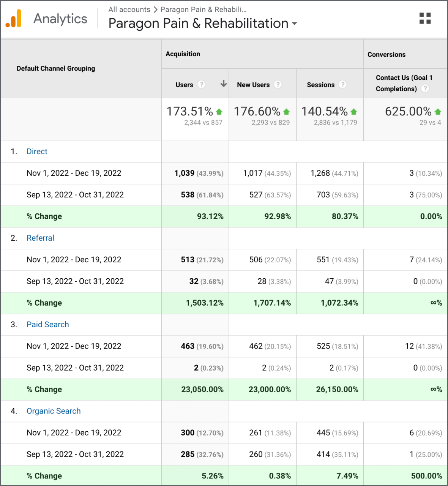Sort by Contact Us Goal 1 Completions header
448x486 pixels.
[x=404, y=83]
